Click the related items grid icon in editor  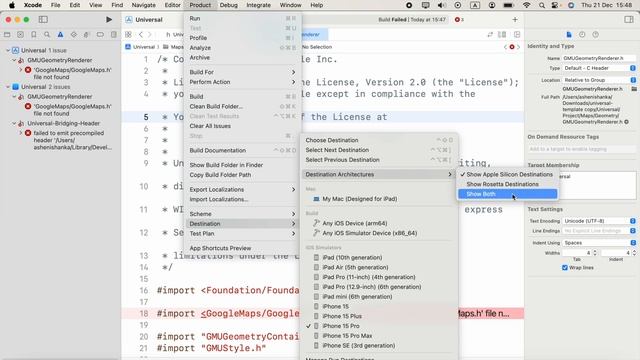(x=128, y=35)
